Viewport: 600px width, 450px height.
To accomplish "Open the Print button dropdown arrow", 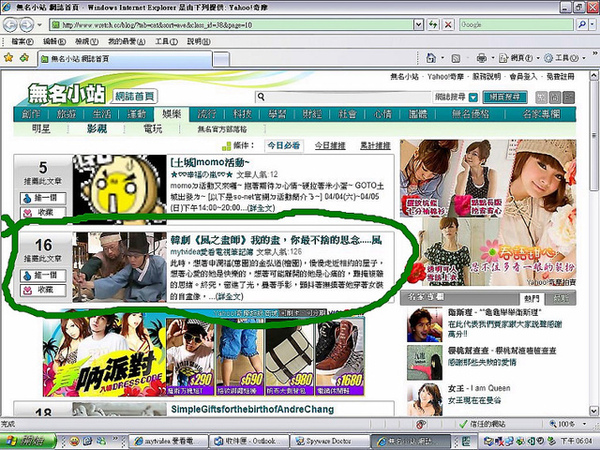I will coord(493,59).
